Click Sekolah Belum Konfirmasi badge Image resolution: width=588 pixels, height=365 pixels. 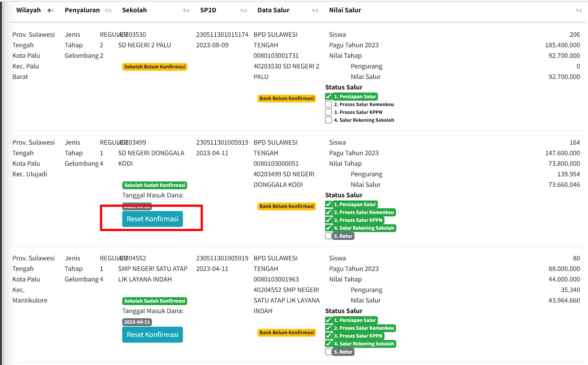pyautogui.click(x=155, y=67)
